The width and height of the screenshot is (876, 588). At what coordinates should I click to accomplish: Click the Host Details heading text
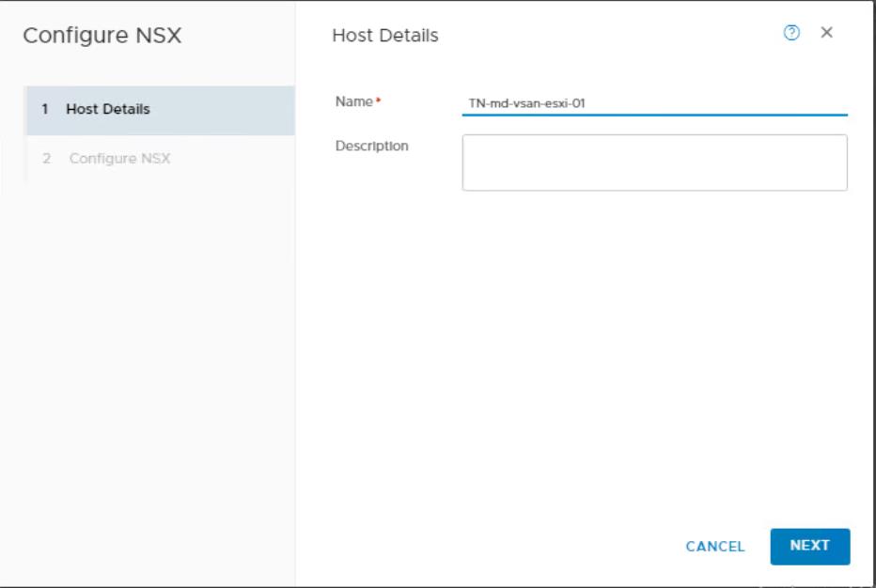point(385,35)
